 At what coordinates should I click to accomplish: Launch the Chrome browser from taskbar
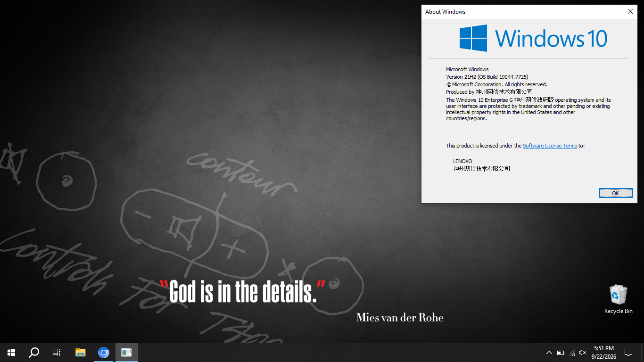104,353
